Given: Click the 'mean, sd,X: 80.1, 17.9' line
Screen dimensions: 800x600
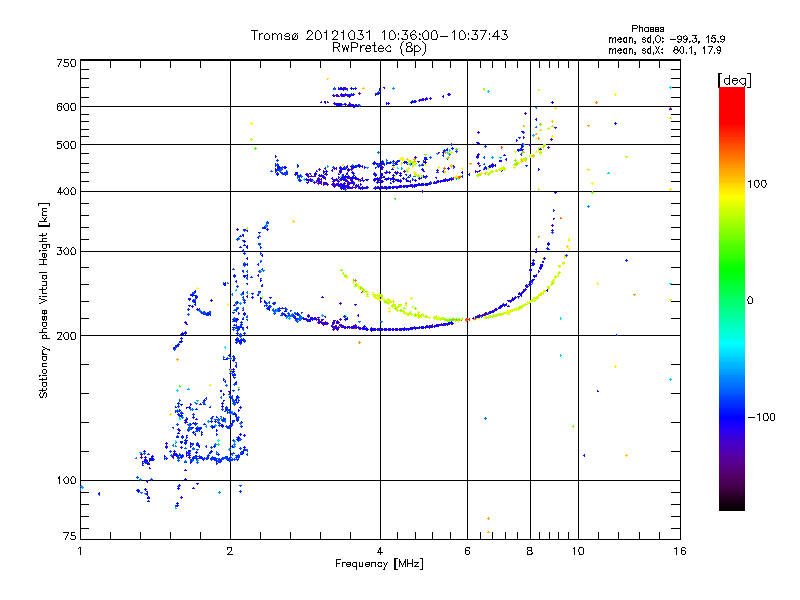Looking at the screenshot, I should [665, 50].
